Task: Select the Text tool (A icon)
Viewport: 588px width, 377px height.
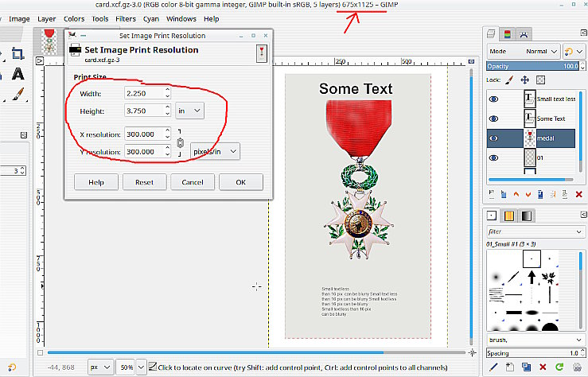Action: coord(18,74)
